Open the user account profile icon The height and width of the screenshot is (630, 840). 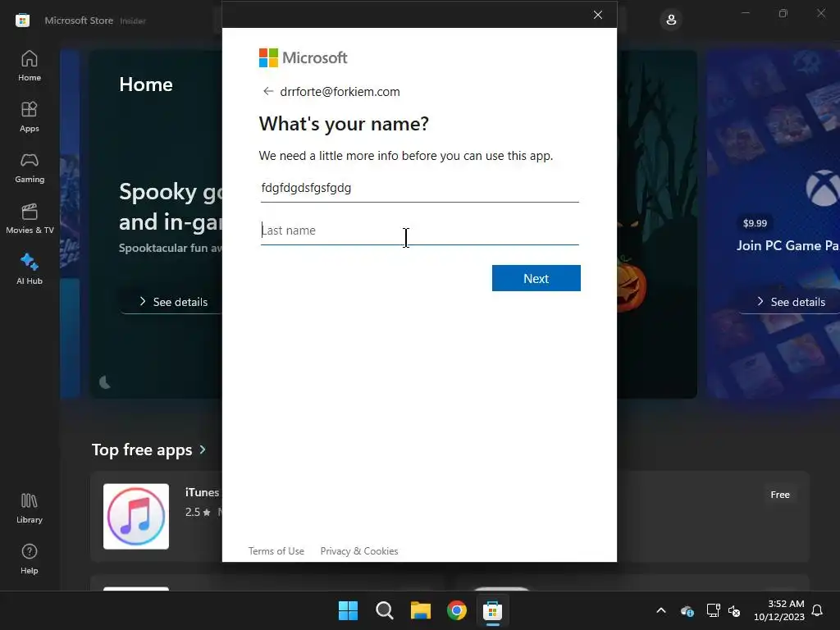coord(671,21)
